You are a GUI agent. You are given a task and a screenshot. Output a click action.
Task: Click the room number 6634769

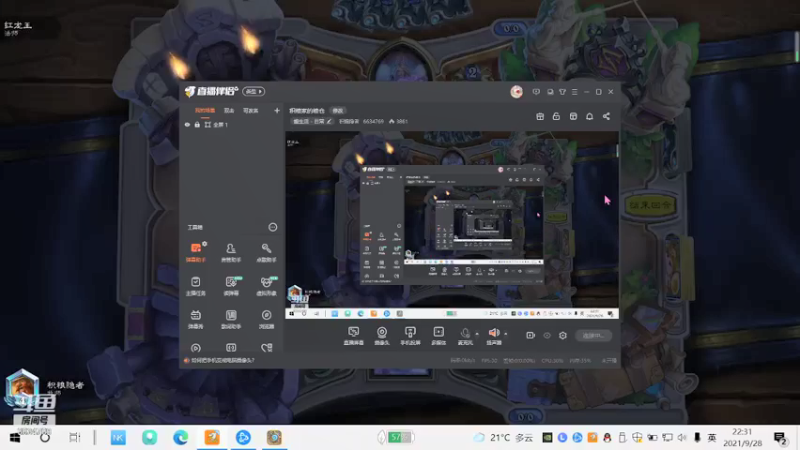point(373,121)
